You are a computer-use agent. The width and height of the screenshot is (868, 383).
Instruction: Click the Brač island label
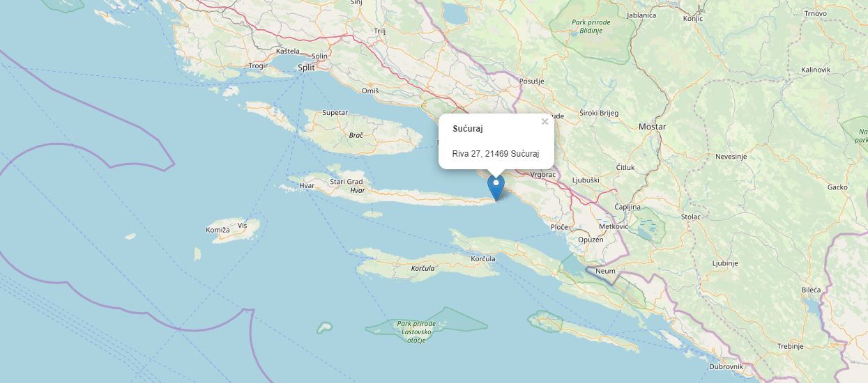pos(356,134)
